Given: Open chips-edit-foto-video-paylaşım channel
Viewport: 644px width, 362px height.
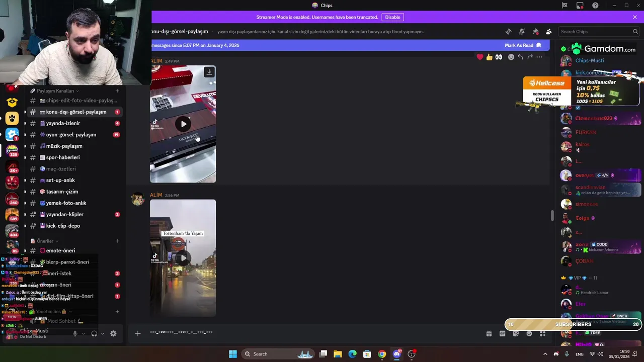Looking at the screenshot, I should pyautogui.click(x=73, y=101).
